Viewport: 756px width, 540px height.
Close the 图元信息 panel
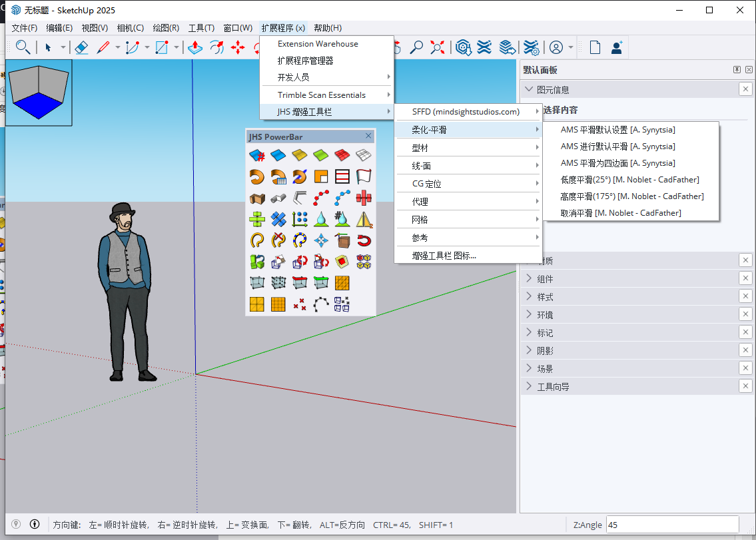[x=745, y=89]
